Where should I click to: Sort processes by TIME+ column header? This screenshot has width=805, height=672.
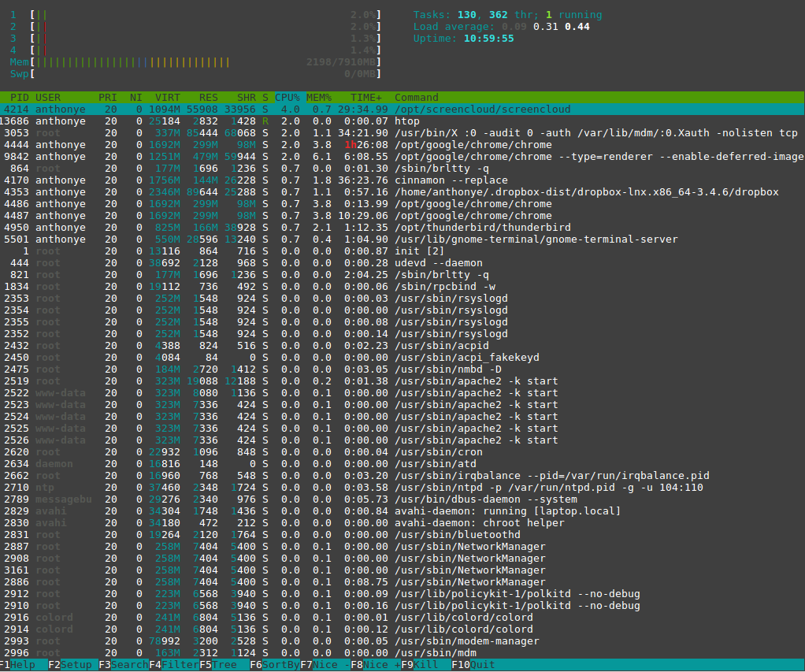(x=366, y=98)
